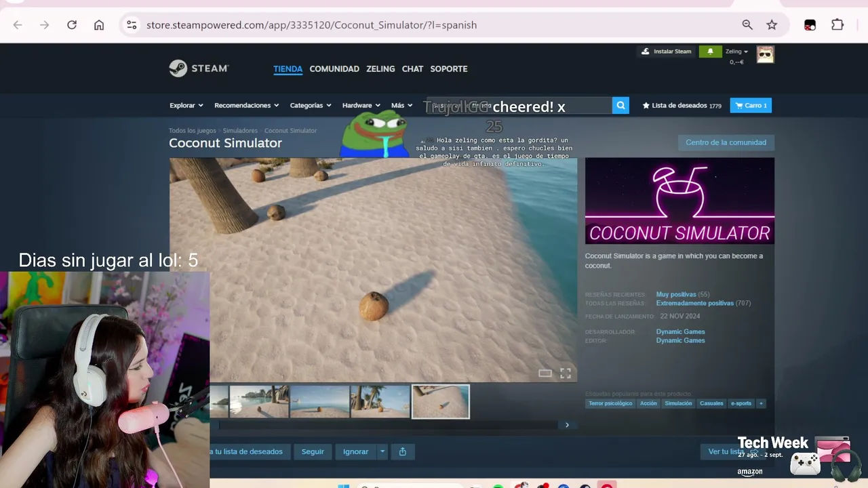Open Steam notifications bell

(710, 52)
